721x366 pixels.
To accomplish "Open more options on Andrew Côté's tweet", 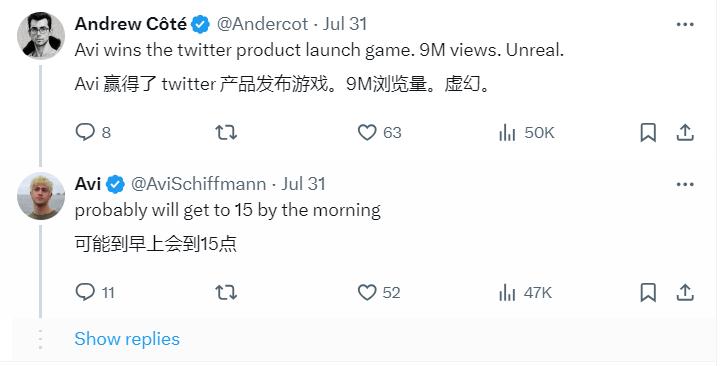I will [685, 24].
